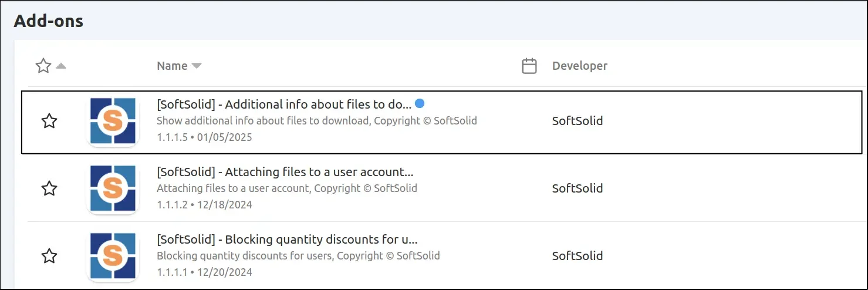Sort by favorites using the up arrow
The height and width of the screenshot is (290, 868).
[x=61, y=66]
